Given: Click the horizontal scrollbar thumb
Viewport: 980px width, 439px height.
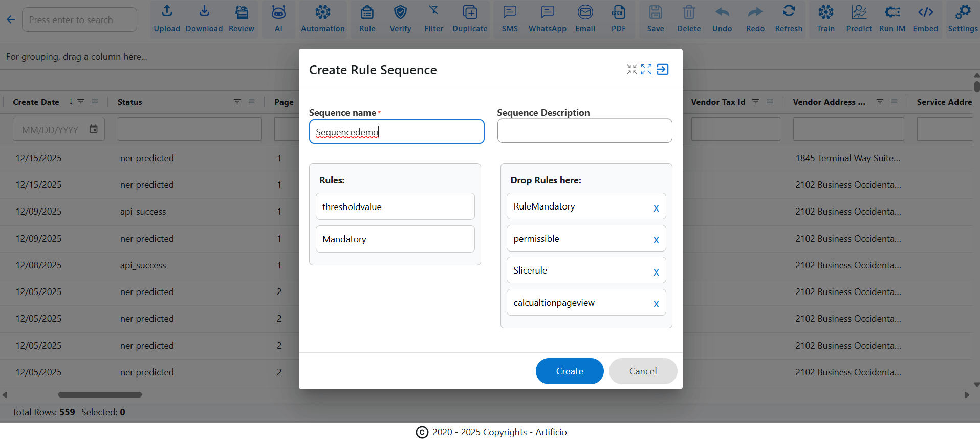Looking at the screenshot, I should click(100, 394).
